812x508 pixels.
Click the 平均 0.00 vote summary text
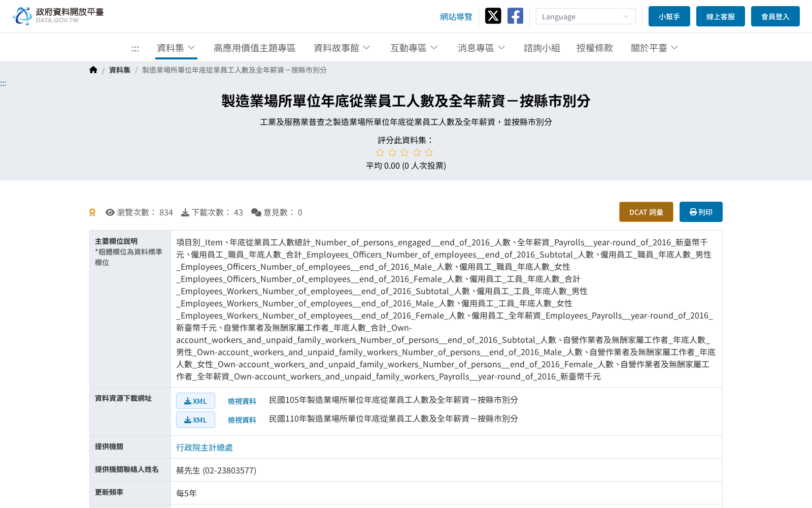(x=406, y=166)
